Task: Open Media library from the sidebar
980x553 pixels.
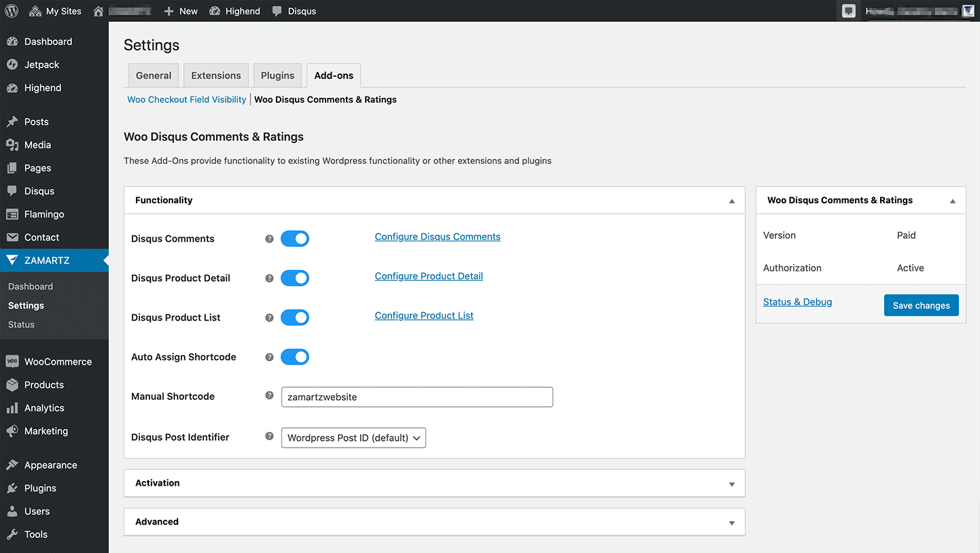Action: pyautogui.click(x=13, y=144)
